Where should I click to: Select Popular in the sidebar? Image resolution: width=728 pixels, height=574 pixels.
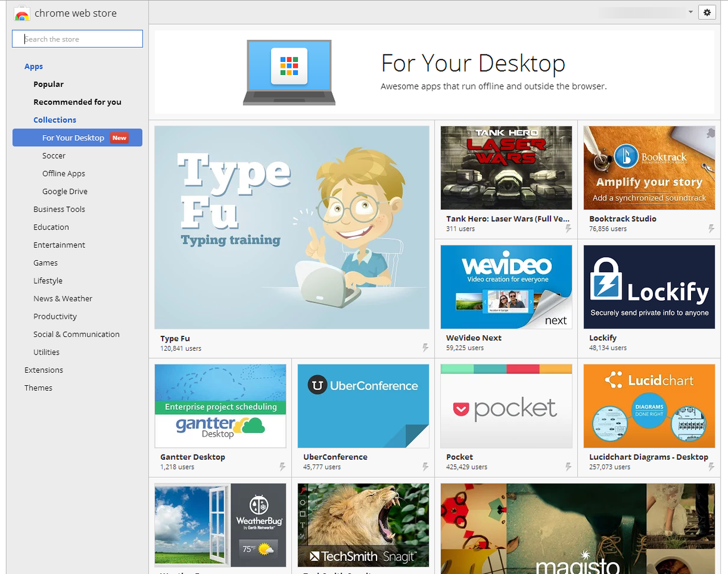click(x=48, y=84)
